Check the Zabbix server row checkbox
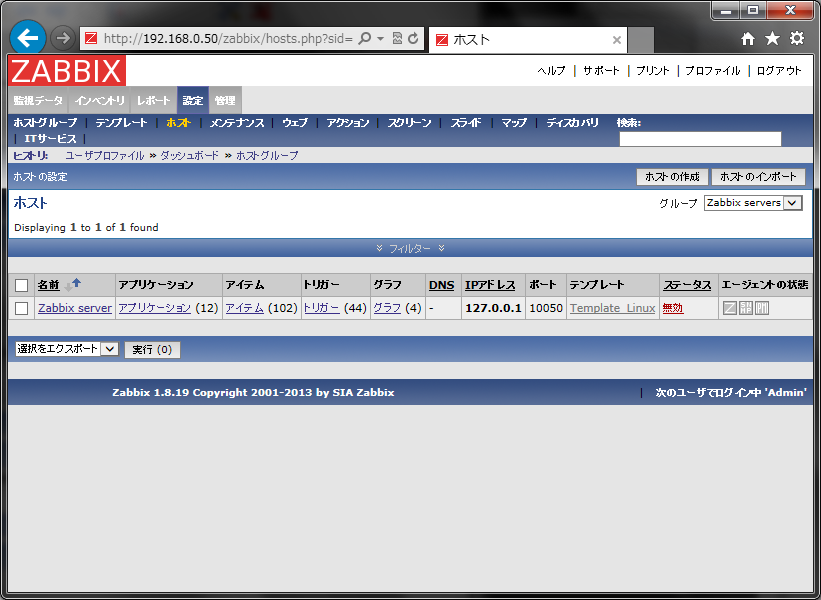 pos(21,308)
